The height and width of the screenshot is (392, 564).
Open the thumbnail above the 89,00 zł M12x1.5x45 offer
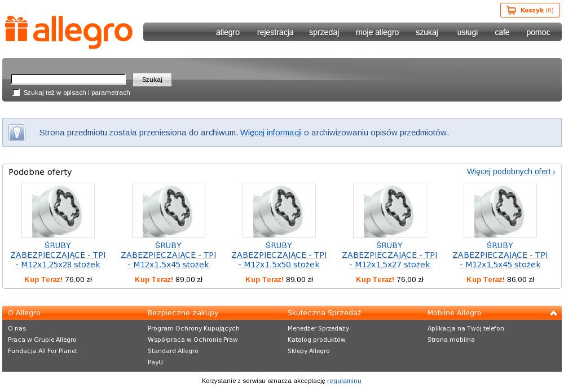[x=168, y=210]
